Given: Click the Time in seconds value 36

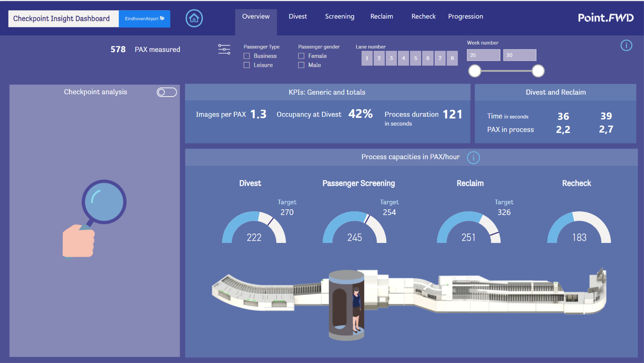Looking at the screenshot, I should (563, 116).
